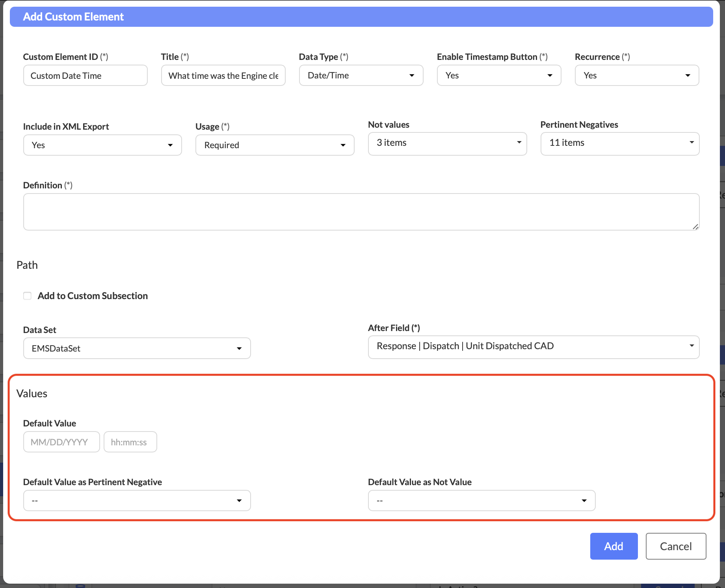
Task: Expand the After Field dropdown
Action: pos(534,347)
